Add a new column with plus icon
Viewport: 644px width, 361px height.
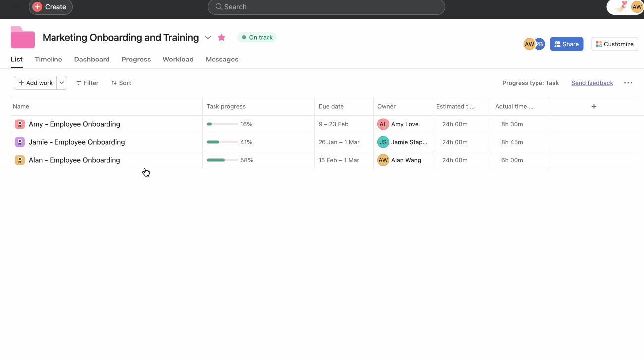point(594,106)
